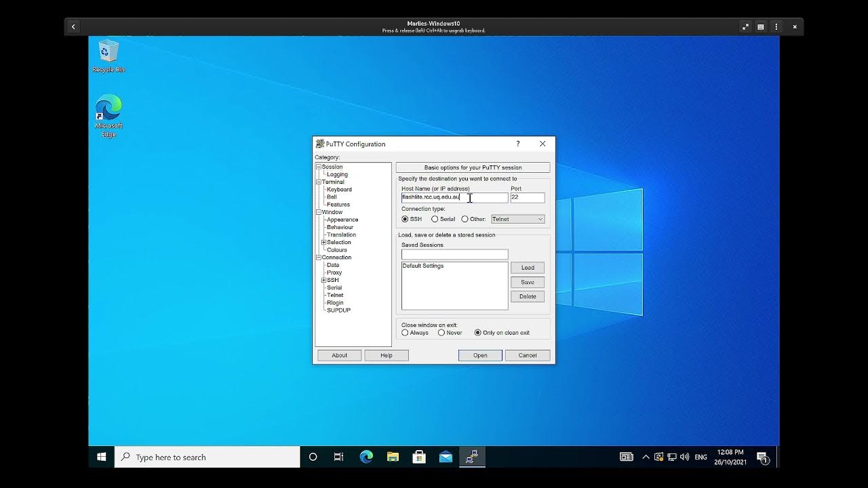The height and width of the screenshot is (488, 868).
Task: Click the Help button in PuTTY dialog
Action: point(387,355)
